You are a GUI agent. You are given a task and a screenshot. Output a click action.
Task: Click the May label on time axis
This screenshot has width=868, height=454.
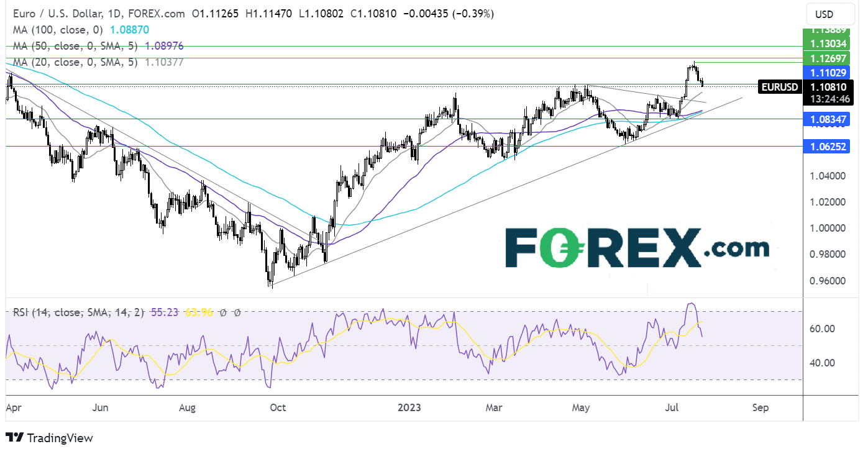[581, 408]
